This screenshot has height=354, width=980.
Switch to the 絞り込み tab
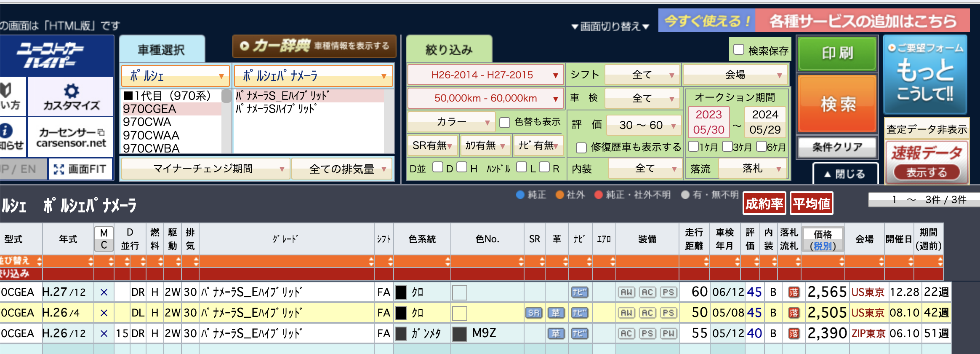(x=449, y=50)
